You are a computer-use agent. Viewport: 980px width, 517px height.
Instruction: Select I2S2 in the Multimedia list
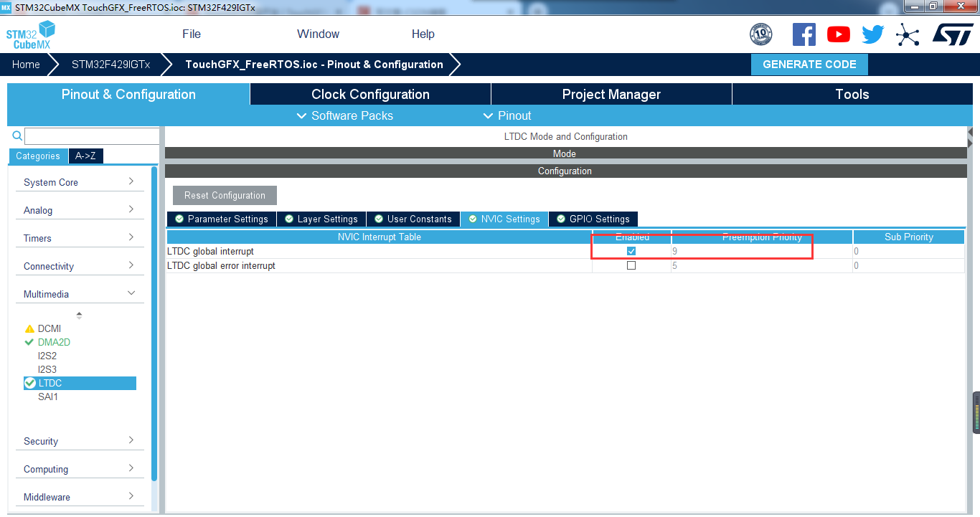point(47,356)
